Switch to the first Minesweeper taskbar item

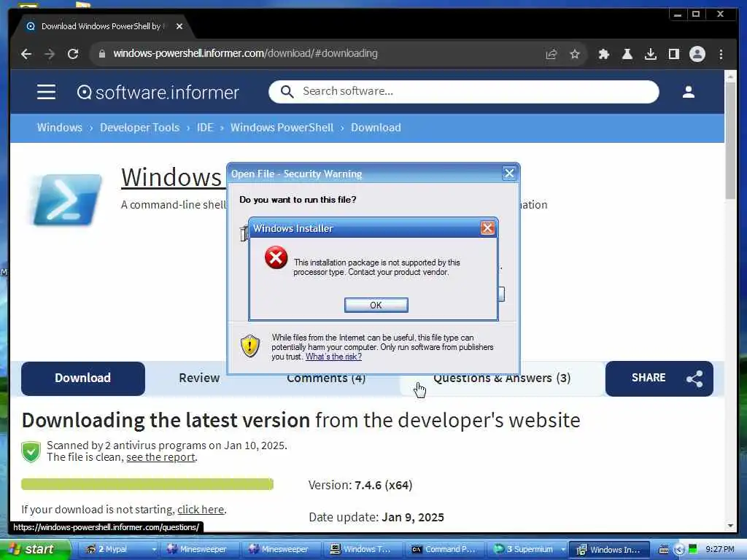(x=200, y=550)
